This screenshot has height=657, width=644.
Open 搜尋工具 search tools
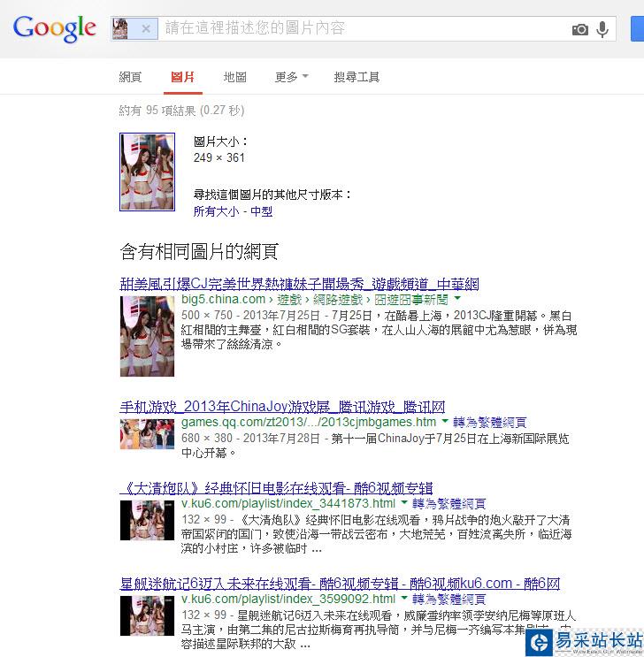tap(356, 77)
